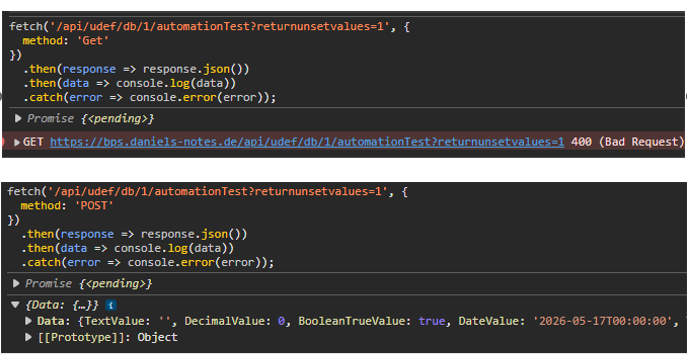687x364 pixels.
Task: Expand the second Promise {<pending>} result
Action: [16, 283]
